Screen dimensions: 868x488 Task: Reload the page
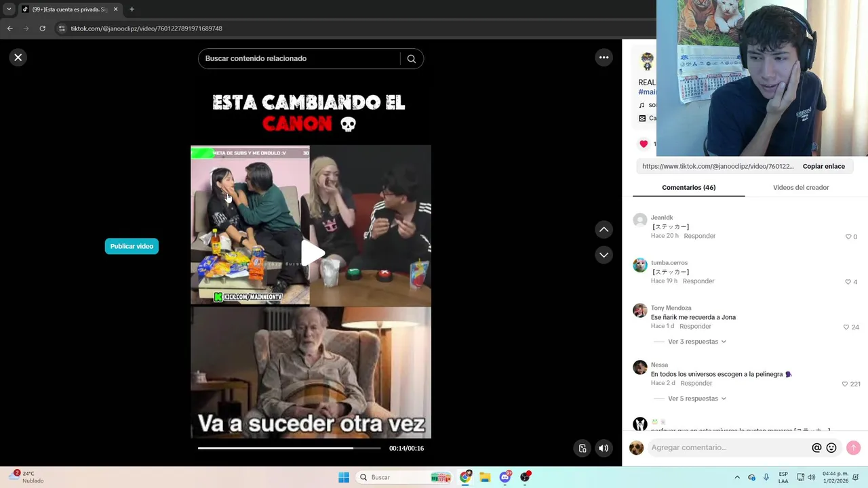click(42, 28)
